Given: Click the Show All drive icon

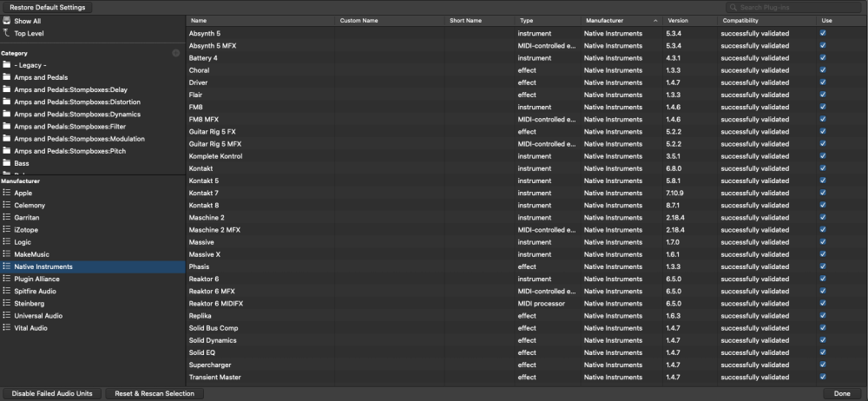Looking at the screenshot, I should (7, 21).
